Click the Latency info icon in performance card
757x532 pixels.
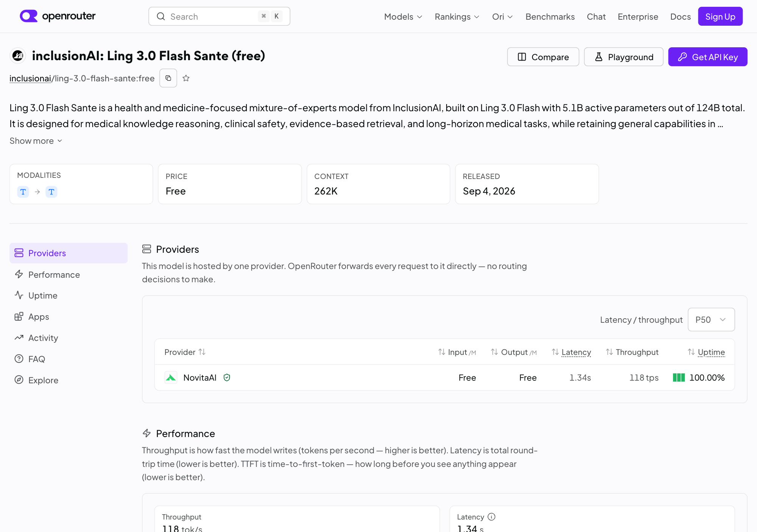pos(491,517)
